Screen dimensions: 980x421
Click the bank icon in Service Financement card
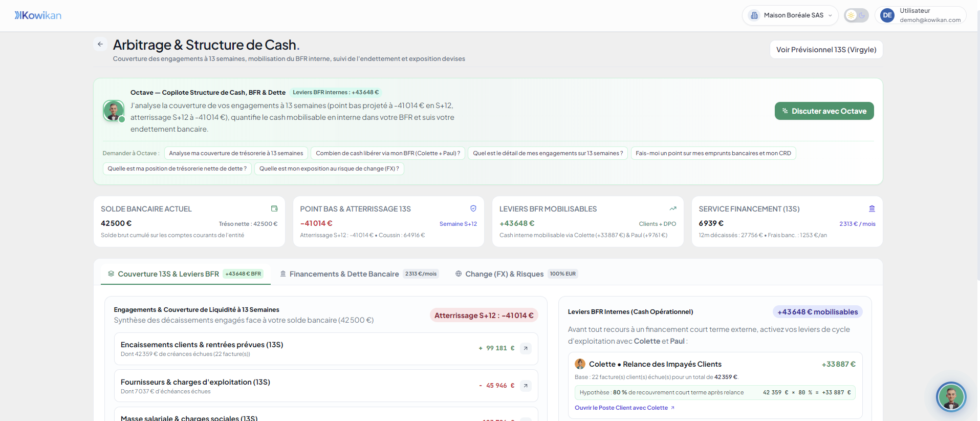(872, 208)
